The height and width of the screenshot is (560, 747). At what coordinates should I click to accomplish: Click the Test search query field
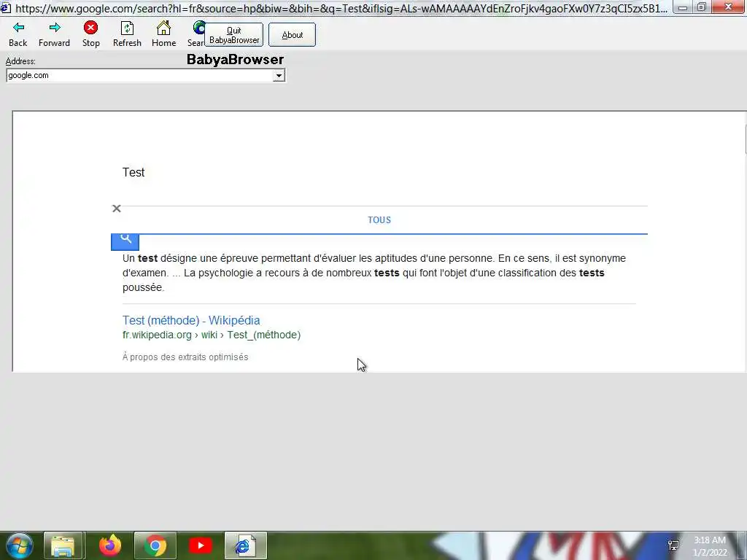tap(133, 172)
